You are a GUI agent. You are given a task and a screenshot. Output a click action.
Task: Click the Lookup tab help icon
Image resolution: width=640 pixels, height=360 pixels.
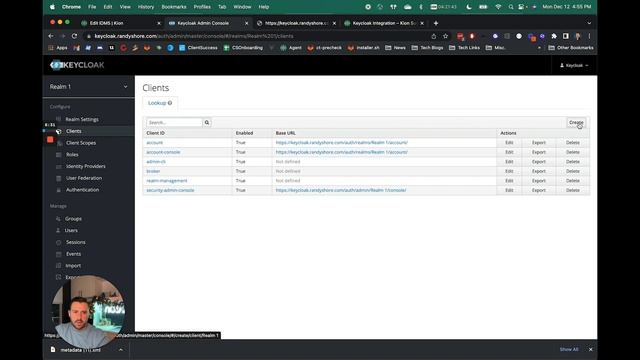pos(170,103)
